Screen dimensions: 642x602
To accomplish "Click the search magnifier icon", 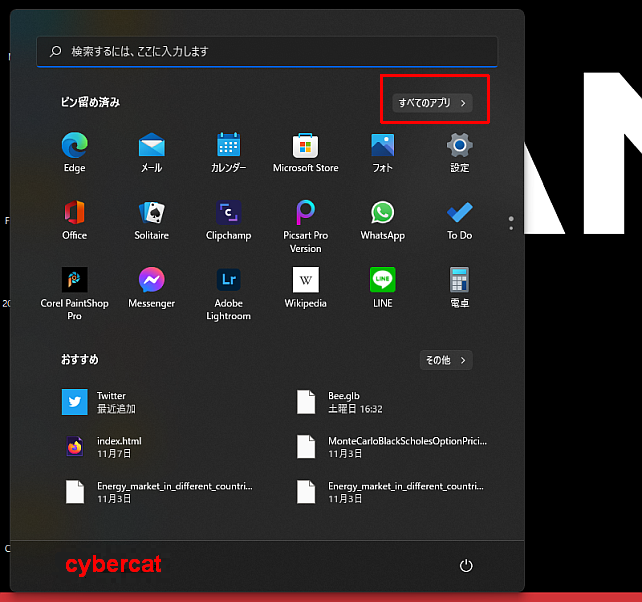I will [56, 51].
